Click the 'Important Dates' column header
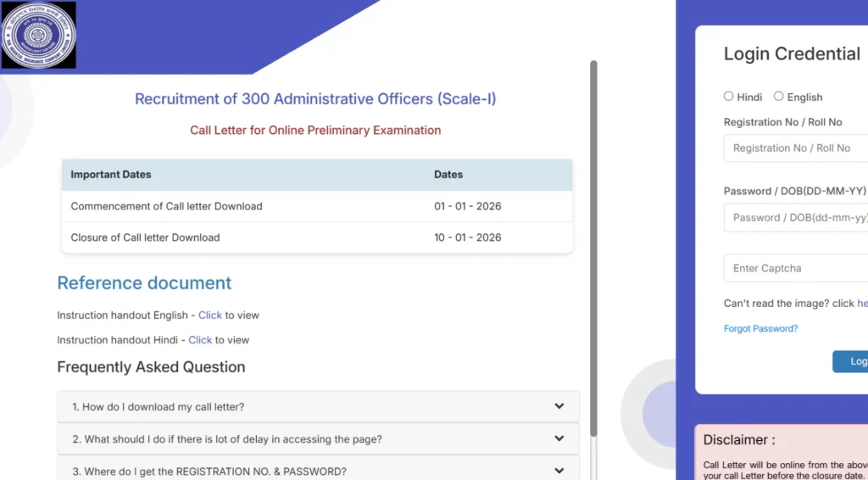Screen dimensions: 868x480 pos(111,175)
